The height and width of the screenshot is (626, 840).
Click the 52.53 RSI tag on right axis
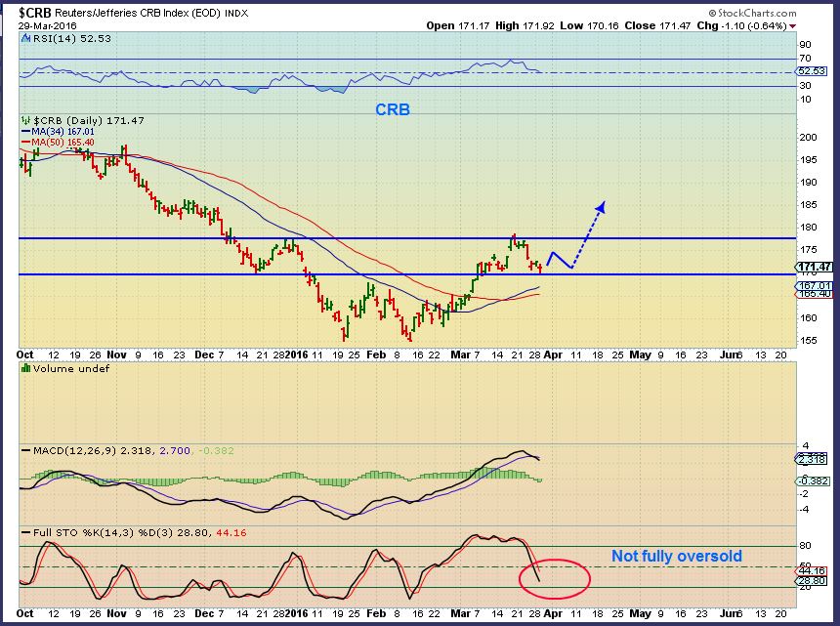pos(811,71)
